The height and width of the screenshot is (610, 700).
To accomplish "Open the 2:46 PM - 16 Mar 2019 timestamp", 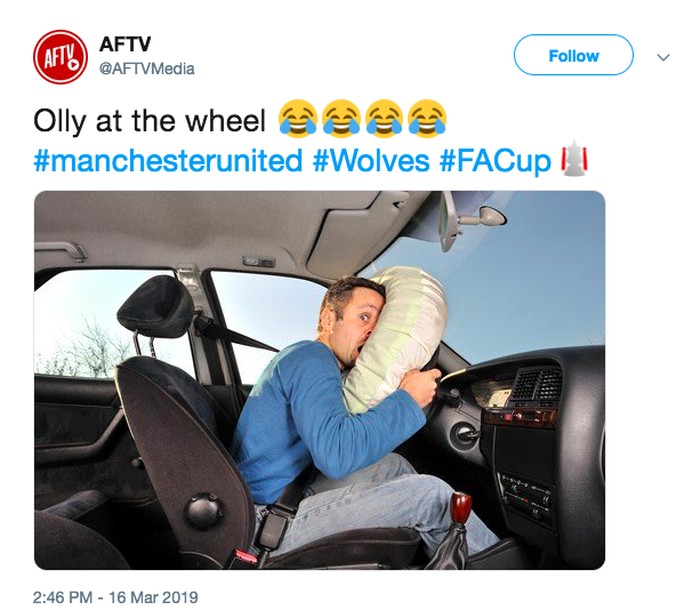I will point(115,597).
